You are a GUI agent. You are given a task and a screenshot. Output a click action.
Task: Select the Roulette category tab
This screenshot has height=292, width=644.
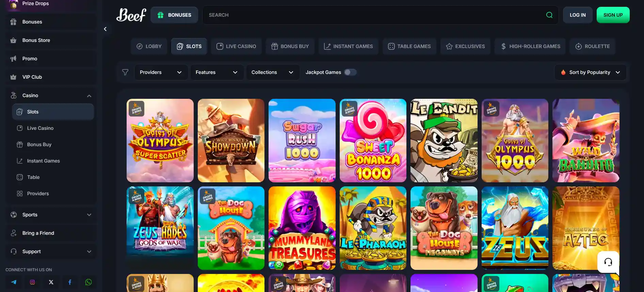tap(592, 46)
